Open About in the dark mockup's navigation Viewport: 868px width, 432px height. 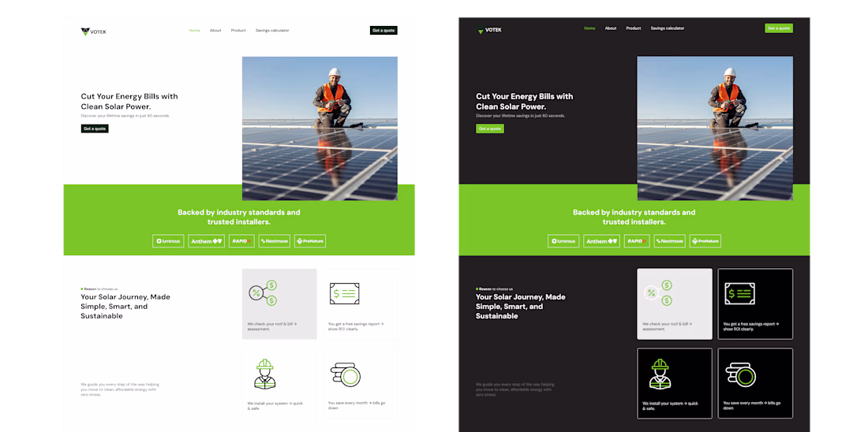pyautogui.click(x=611, y=28)
